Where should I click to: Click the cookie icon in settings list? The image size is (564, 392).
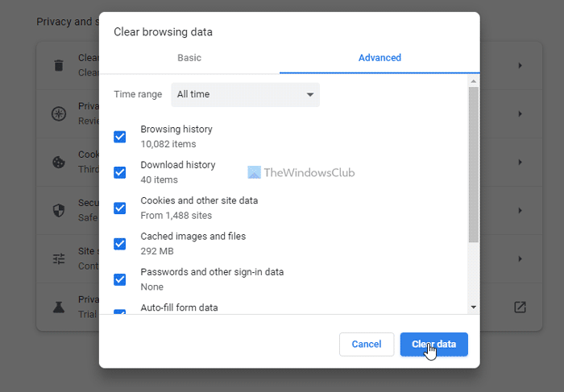[x=59, y=162]
